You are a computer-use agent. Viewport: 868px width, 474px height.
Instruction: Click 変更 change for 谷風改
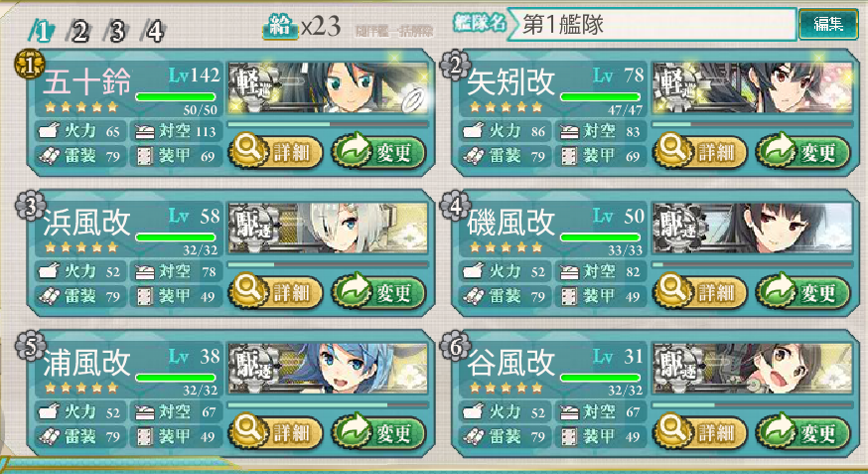pyautogui.click(x=802, y=432)
